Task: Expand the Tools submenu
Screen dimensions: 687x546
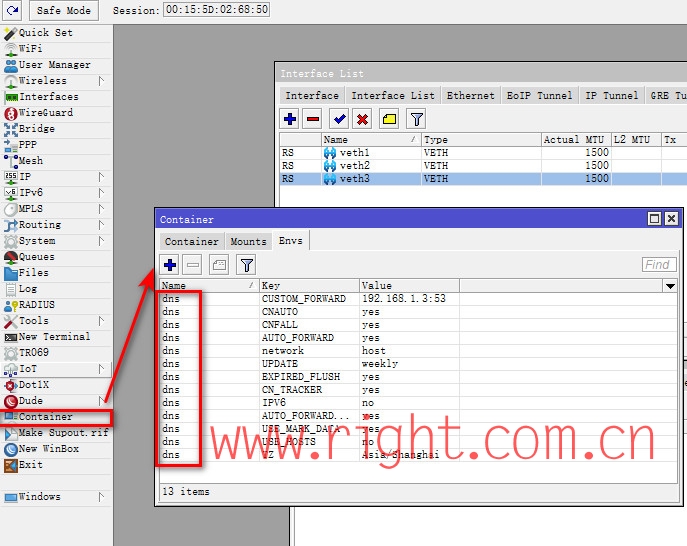Action: tap(101, 321)
